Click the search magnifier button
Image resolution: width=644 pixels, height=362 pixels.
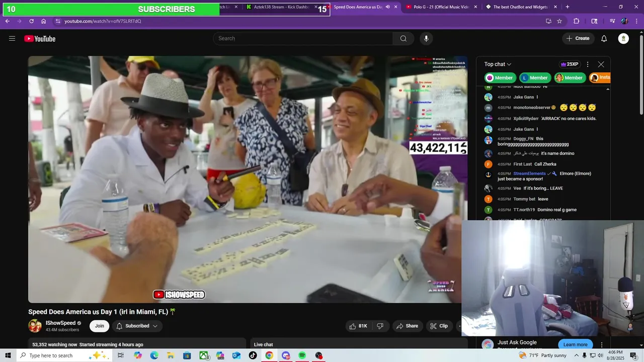point(404,39)
